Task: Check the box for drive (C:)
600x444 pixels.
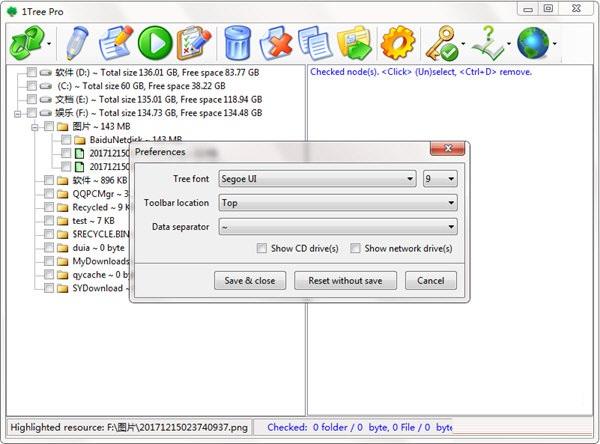Action: (x=32, y=87)
